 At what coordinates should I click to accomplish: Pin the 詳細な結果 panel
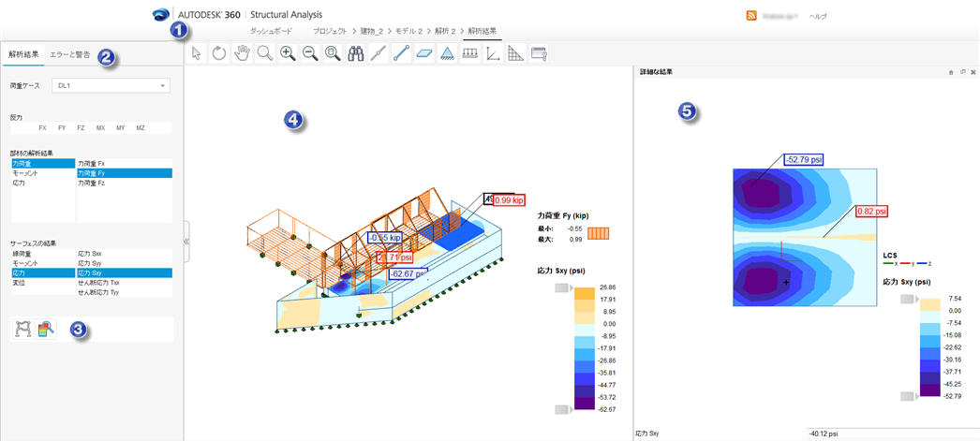click(x=951, y=72)
